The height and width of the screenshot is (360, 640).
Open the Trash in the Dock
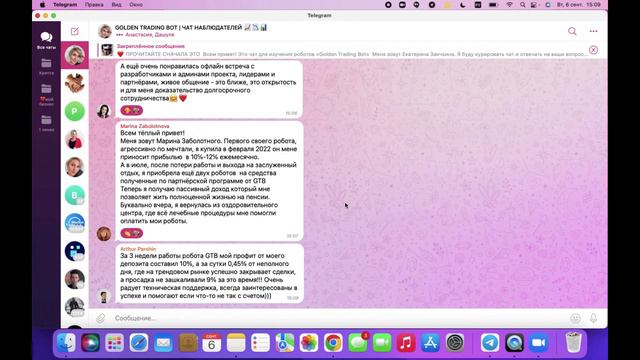[x=573, y=342]
